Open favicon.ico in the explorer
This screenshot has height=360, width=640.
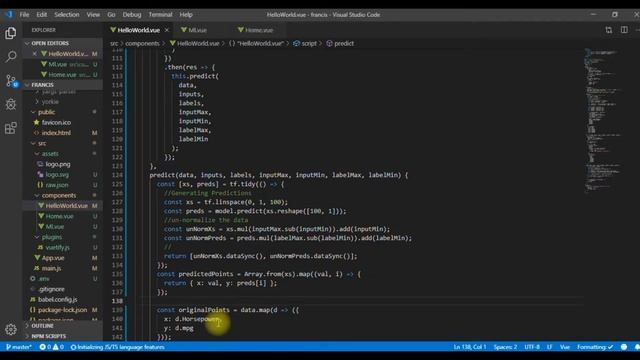(56, 122)
